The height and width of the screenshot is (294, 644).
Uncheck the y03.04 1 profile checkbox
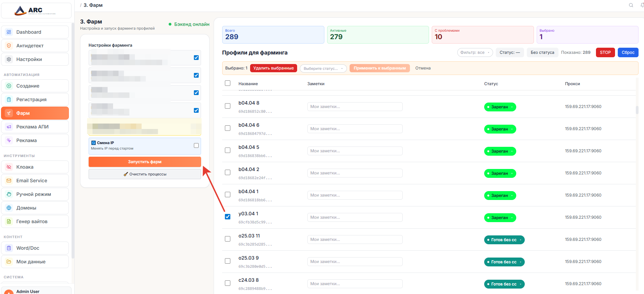[x=228, y=217]
